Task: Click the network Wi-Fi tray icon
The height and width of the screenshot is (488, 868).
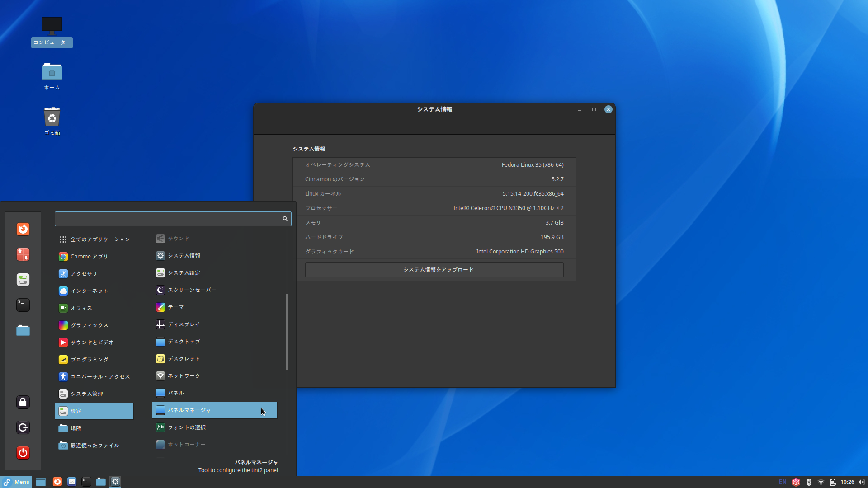Action: click(x=821, y=482)
